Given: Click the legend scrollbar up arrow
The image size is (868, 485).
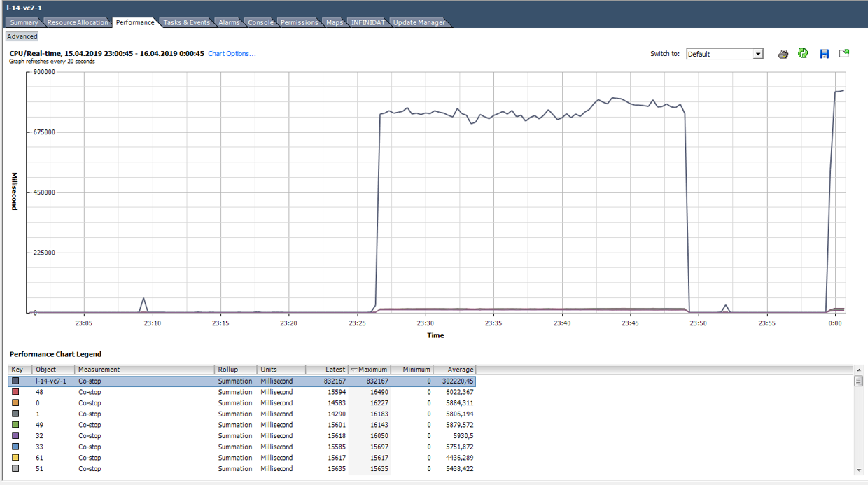Looking at the screenshot, I should [x=858, y=370].
